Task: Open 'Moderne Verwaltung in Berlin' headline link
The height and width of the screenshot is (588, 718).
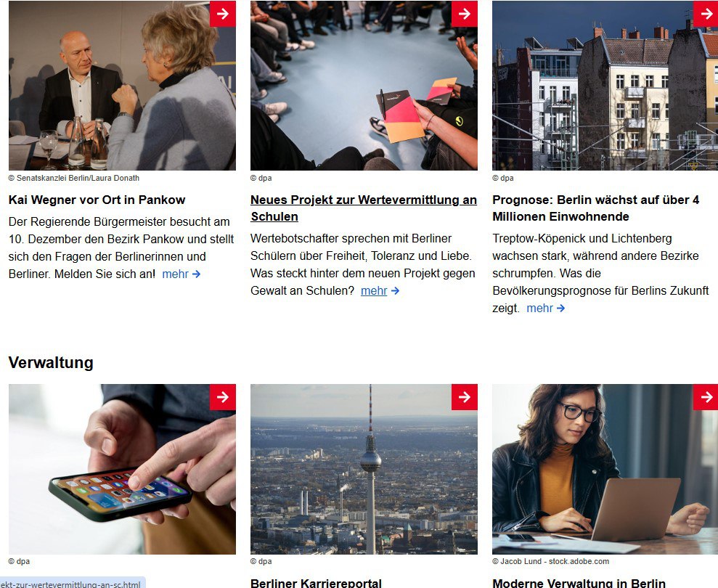Action: 579,583
